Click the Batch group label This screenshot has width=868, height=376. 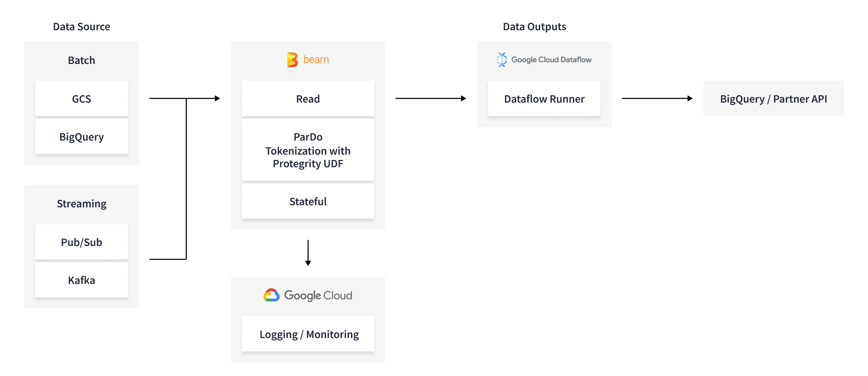[x=82, y=60]
